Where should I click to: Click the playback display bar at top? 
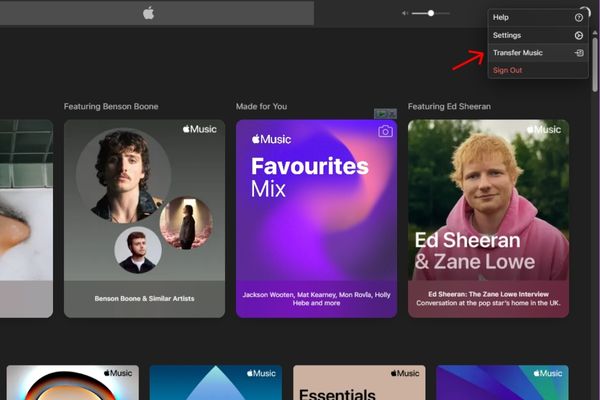pyautogui.click(x=157, y=13)
